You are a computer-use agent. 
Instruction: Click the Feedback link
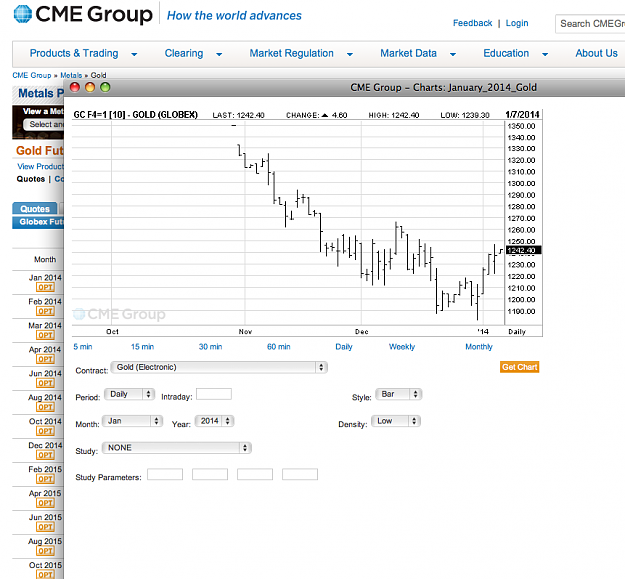click(472, 23)
